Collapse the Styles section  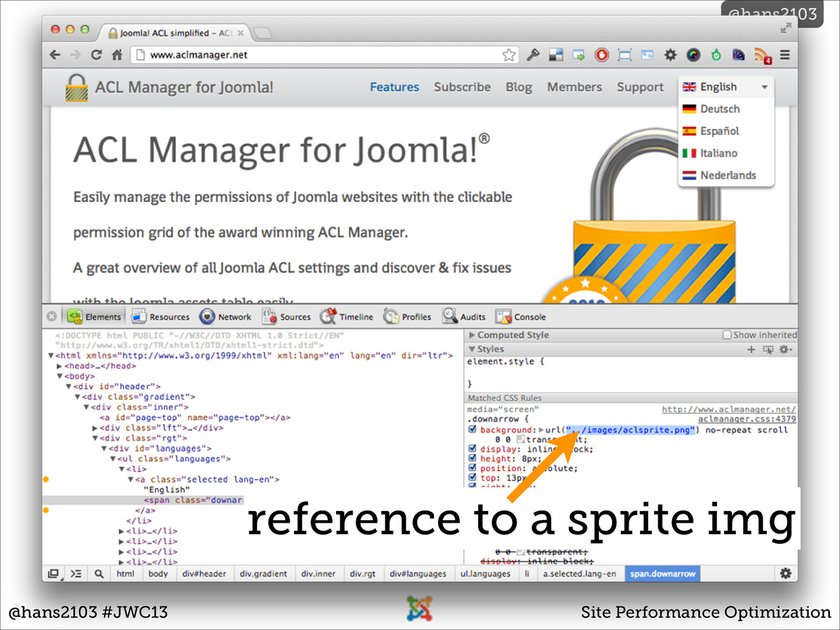[x=471, y=349]
